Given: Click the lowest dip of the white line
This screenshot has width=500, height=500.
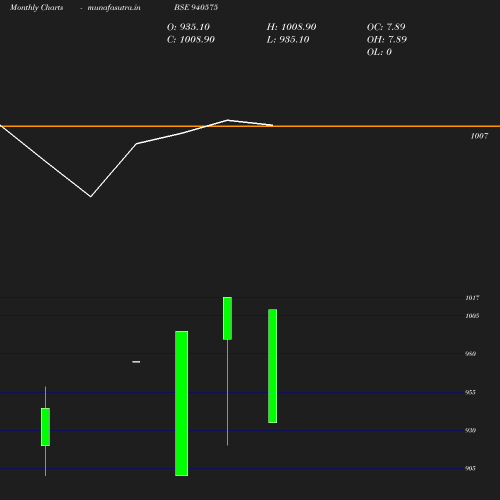Looking at the screenshot, I should (x=91, y=196).
